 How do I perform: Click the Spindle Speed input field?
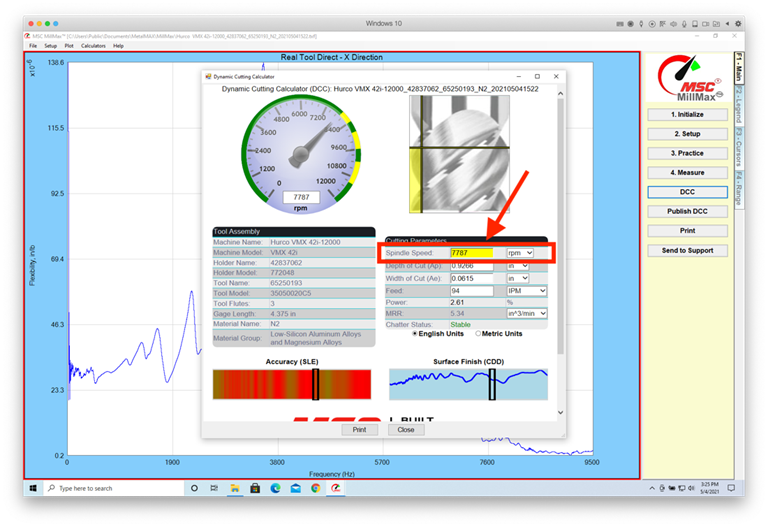pyautogui.click(x=471, y=253)
